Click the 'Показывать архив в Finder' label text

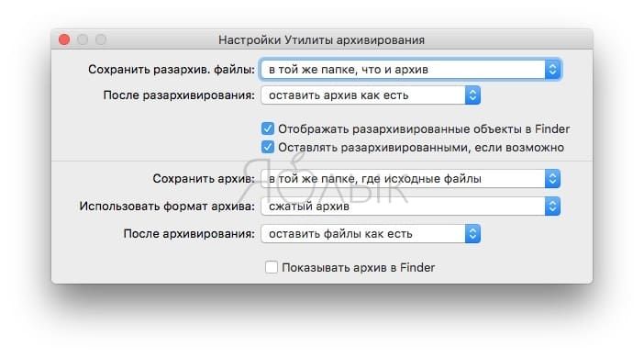point(359,268)
